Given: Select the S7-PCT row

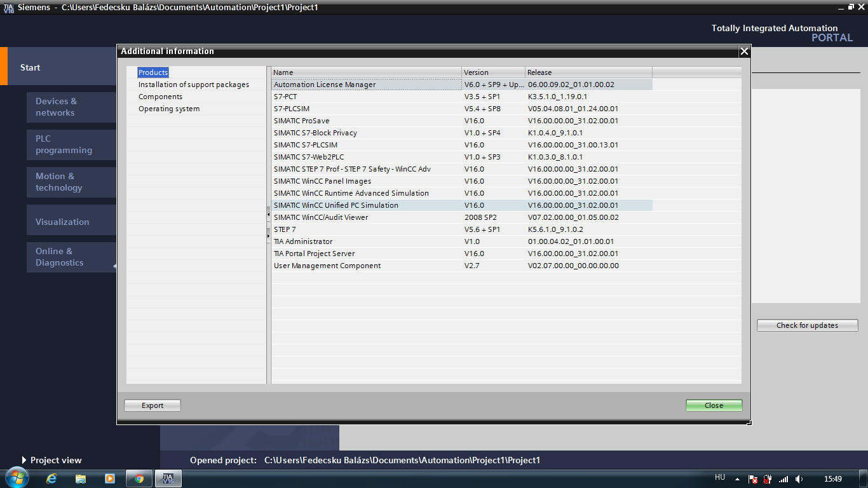Looking at the screenshot, I should pos(462,97).
